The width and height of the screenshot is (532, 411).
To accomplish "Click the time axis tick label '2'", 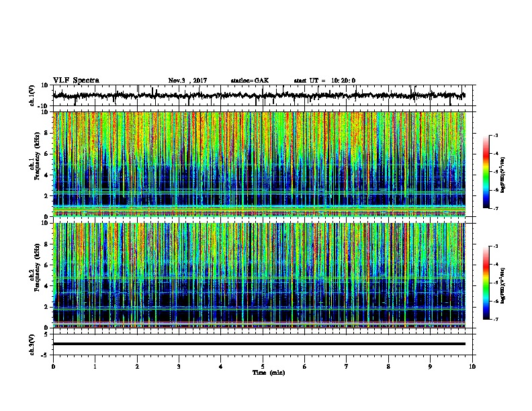I will point(137,367).
